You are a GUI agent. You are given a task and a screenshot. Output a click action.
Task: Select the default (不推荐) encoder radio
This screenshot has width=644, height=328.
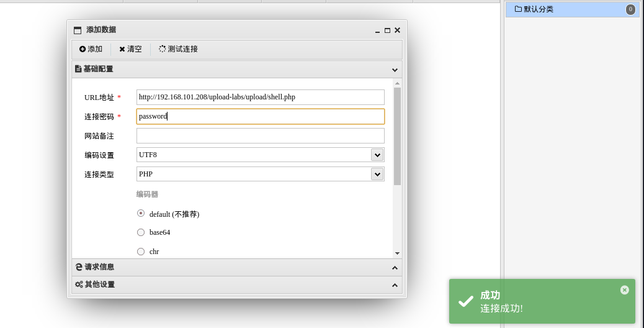(x=141, y=213)
